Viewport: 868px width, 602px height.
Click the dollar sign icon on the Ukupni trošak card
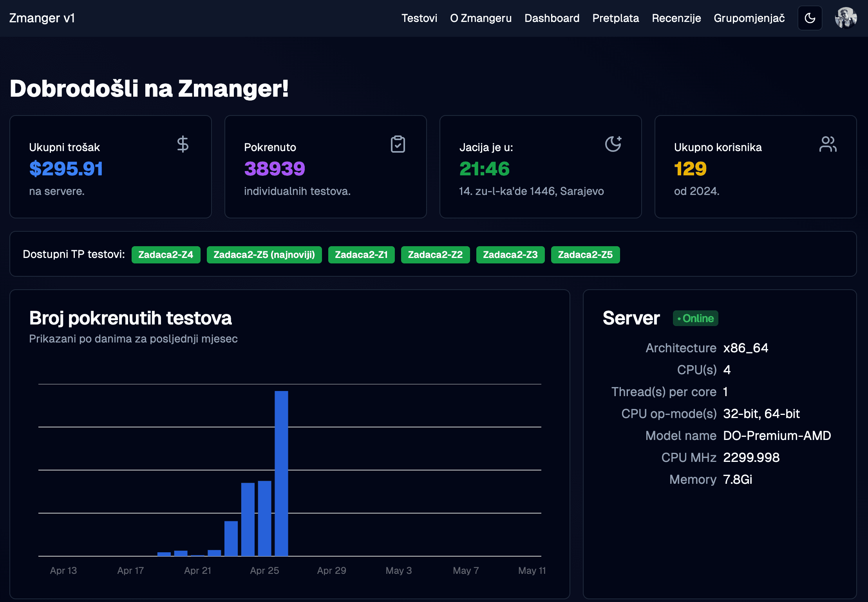tap(183, 144)
